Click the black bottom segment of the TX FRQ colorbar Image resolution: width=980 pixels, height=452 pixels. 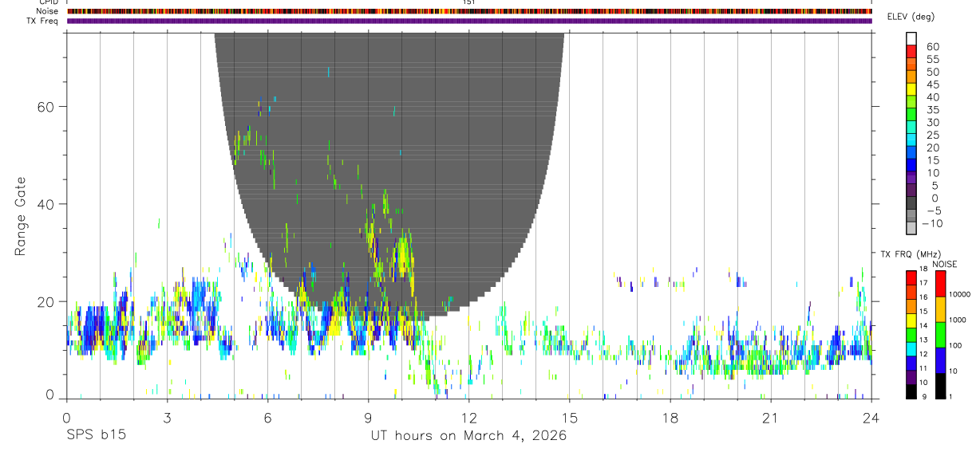[x=911, y=391]
